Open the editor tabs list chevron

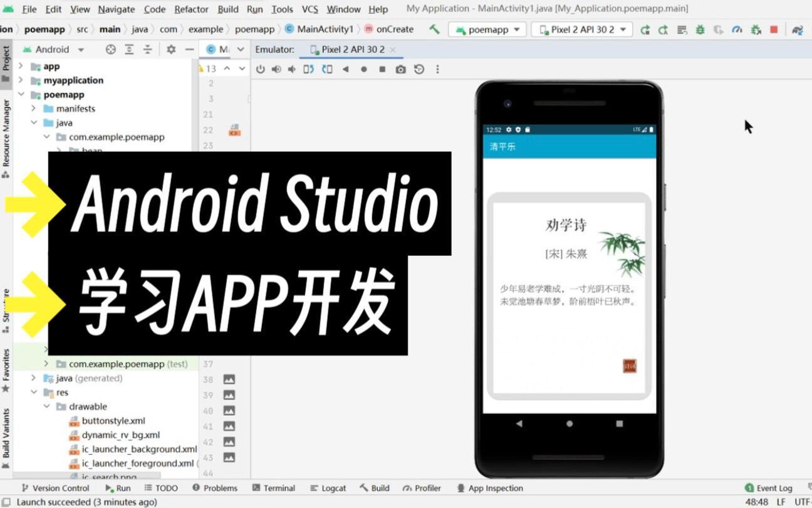click(241, 50)
